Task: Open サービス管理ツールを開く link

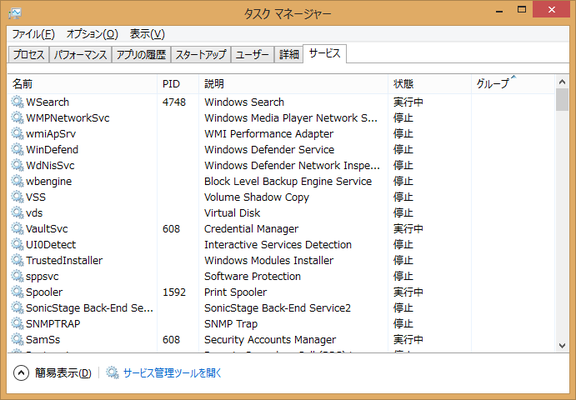Action: [172, 373]
